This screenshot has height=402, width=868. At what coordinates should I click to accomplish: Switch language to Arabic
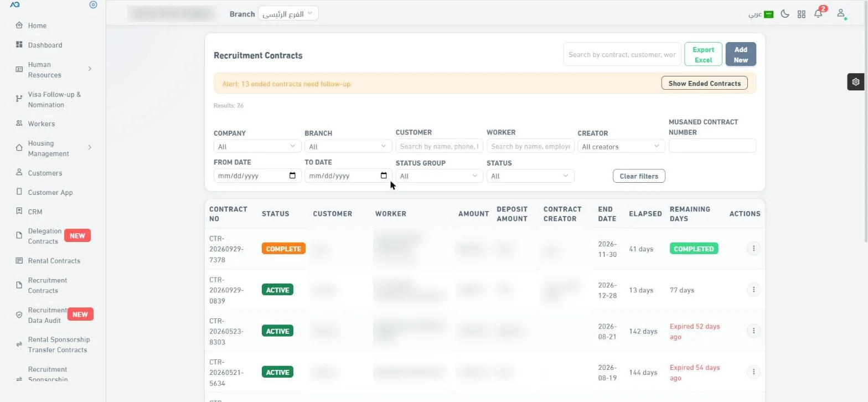tap(761, 14)
